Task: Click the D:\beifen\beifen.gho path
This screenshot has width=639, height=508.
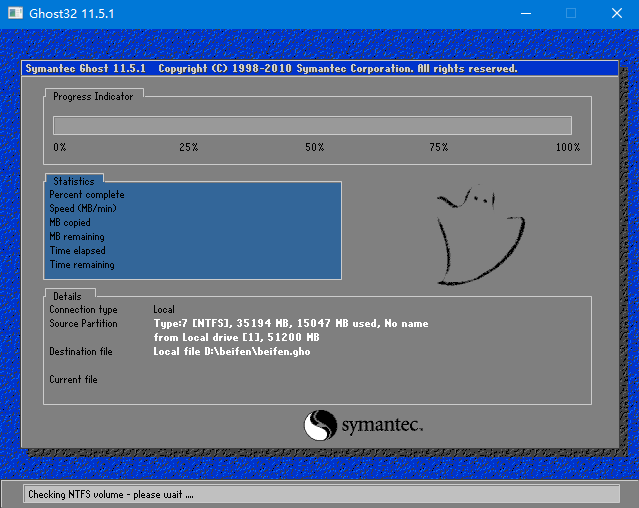Action: click(x=257, y=351)
